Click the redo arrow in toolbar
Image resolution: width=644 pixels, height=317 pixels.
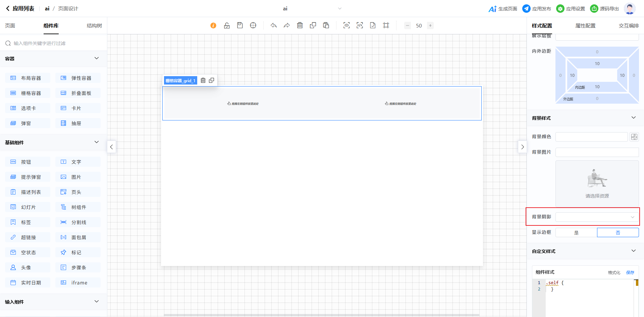pyautogui.click(x=286, y=25)
